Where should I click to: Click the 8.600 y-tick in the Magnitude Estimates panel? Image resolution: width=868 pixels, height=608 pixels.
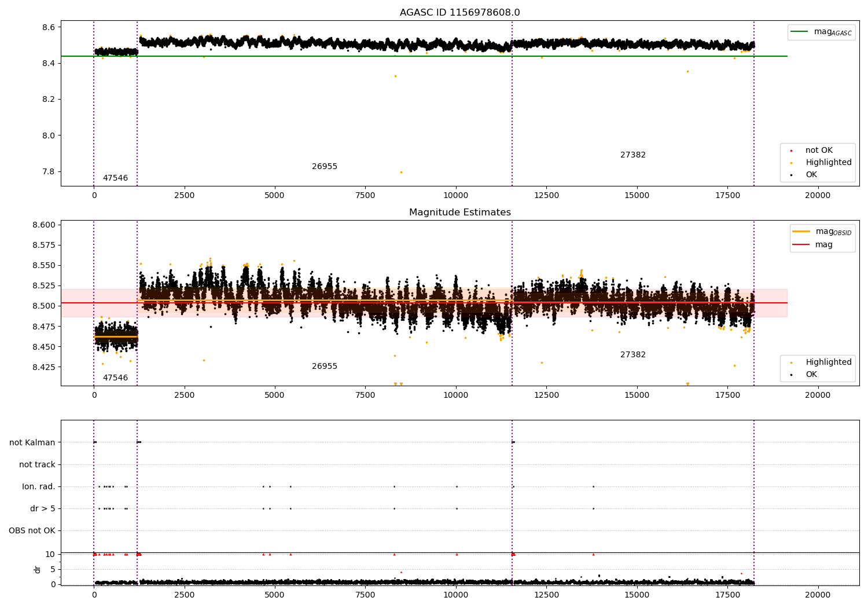(44, 225)
